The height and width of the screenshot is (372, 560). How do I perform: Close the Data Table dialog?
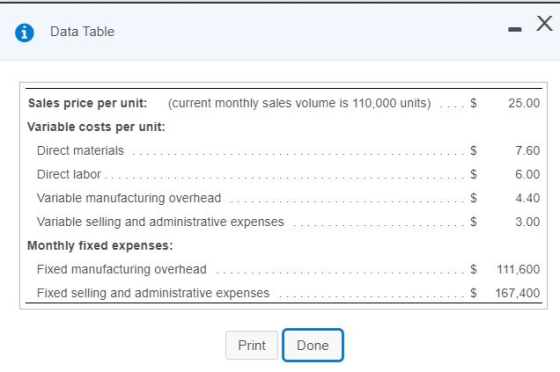click(544, 24)
